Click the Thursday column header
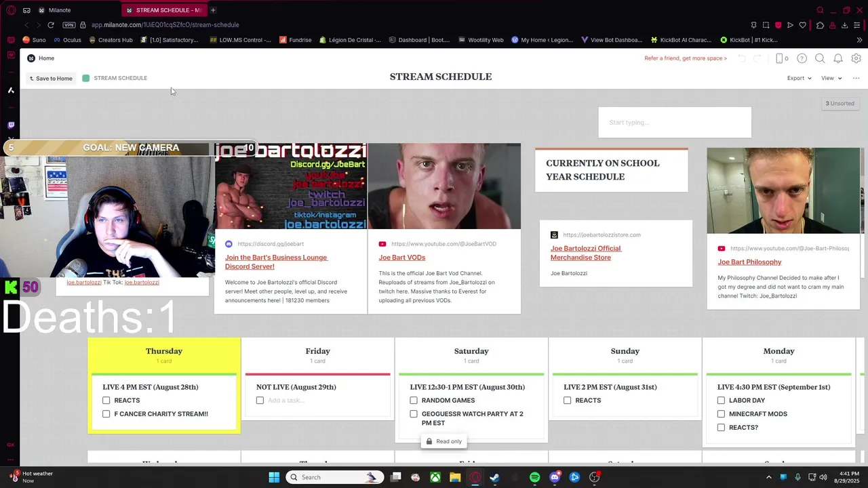This screenshot has width=868, height=488. click(164, 351)
